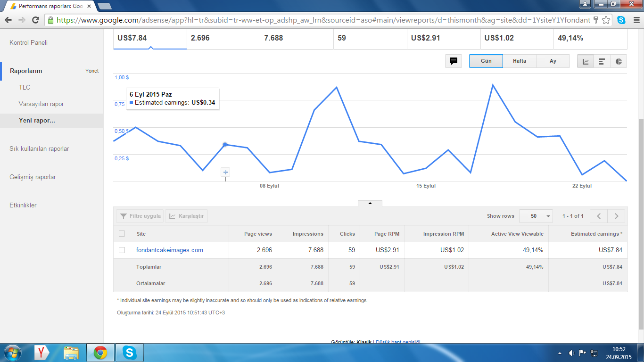Sort by Page views column header
The height and width of the screenshot is (362, 644).
(258, 234)
